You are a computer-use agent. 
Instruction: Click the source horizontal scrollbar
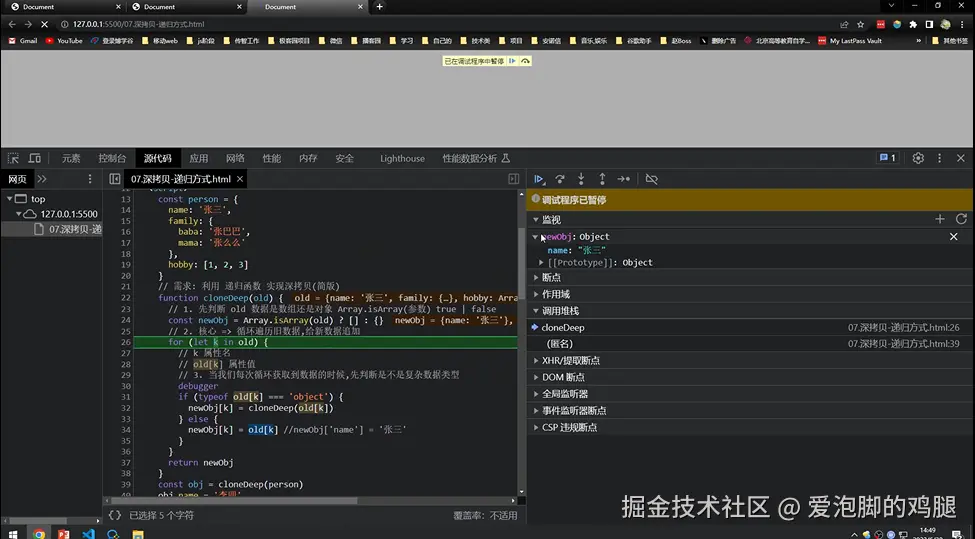[233, 500]
